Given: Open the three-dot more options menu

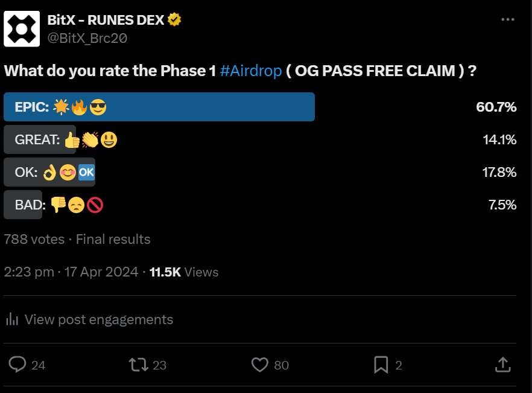Looking at the screenshot, I should pos(508,20).
